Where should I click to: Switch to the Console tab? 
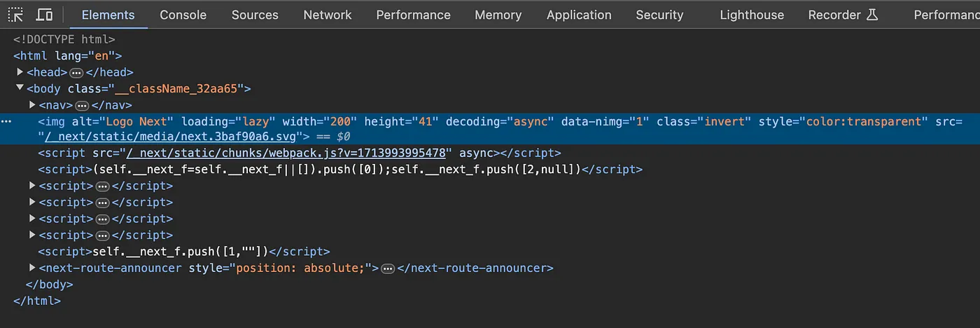pyautogui.click(x=183, y=15)
